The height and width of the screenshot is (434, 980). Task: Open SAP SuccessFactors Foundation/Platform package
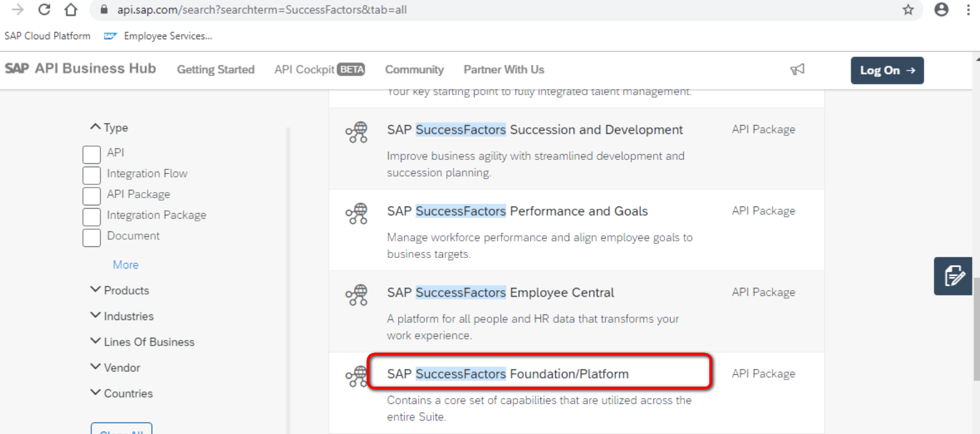(x=508, y=373)
